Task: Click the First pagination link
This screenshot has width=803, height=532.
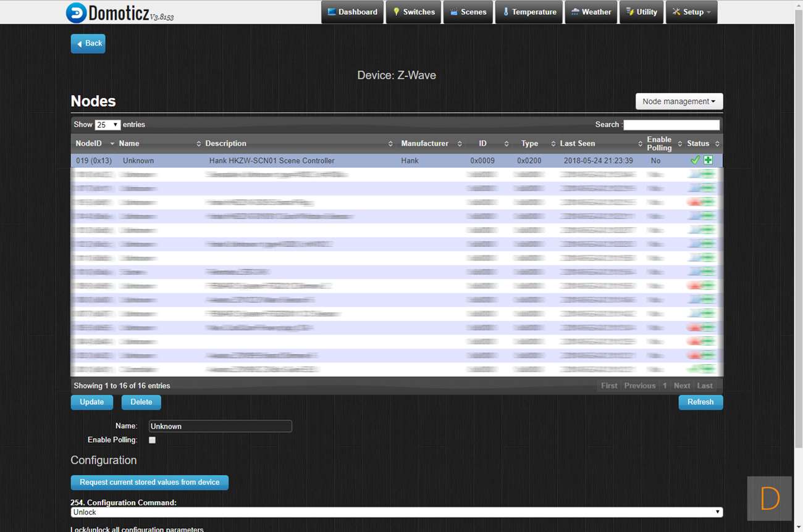Action: pos(609,386)
